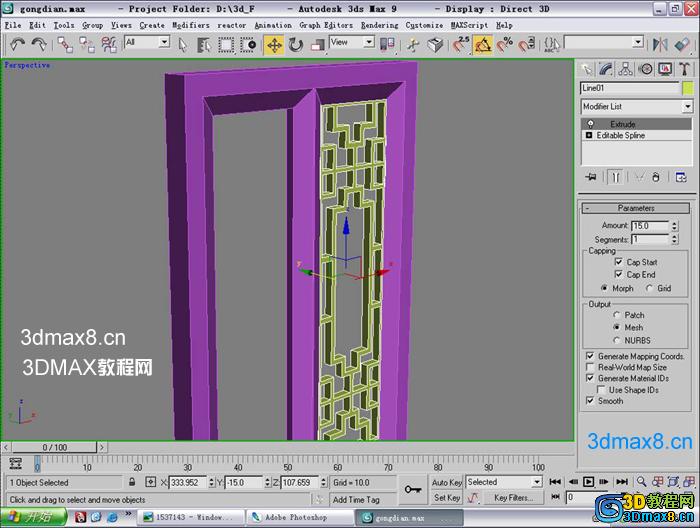Click the Amount spinner arrows

point(675,226)
